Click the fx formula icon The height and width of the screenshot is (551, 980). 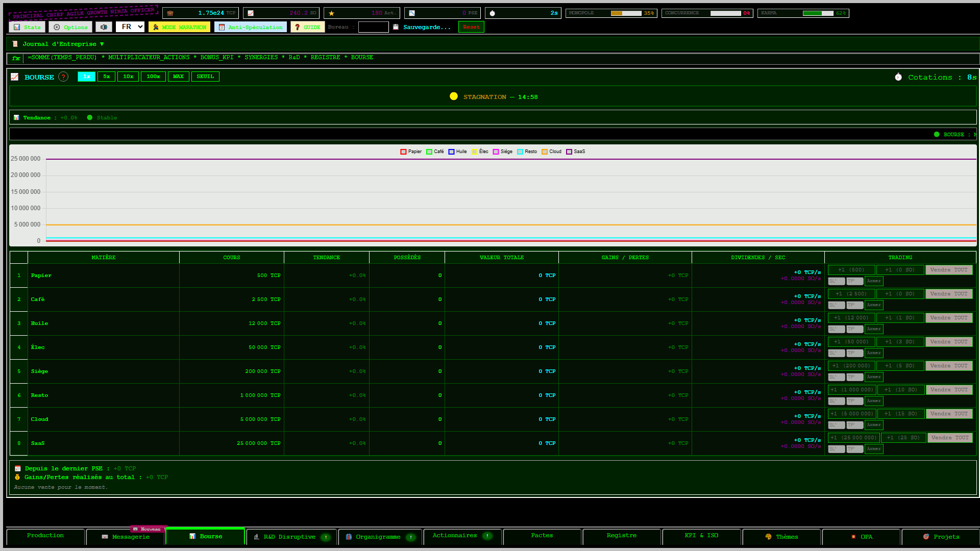(16, 58)
